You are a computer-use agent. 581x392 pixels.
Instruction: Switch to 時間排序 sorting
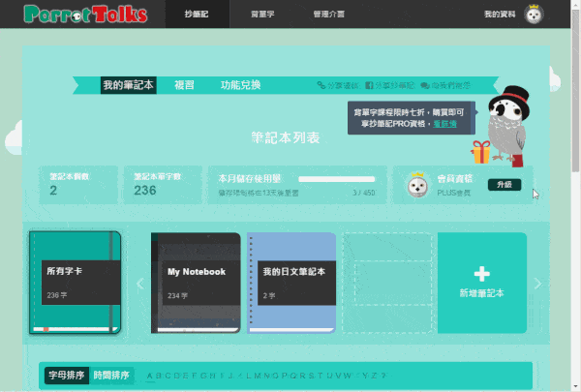click(x=110, y=376)
